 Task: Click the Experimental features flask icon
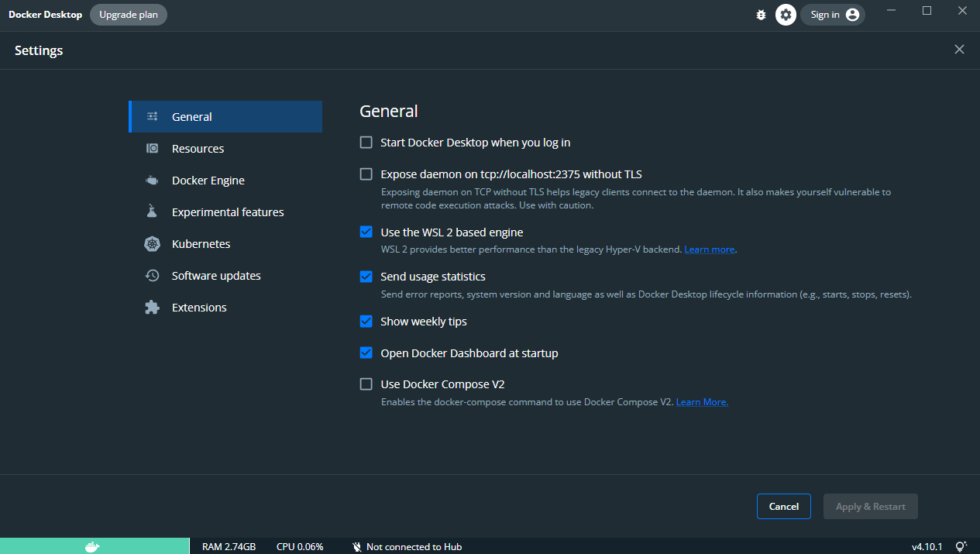coord(152,212)
